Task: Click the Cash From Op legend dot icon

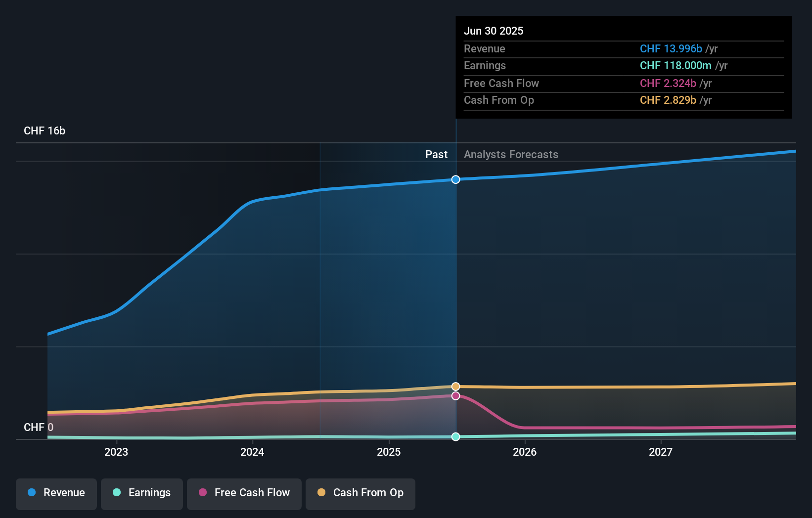Action: coord(321,493)
